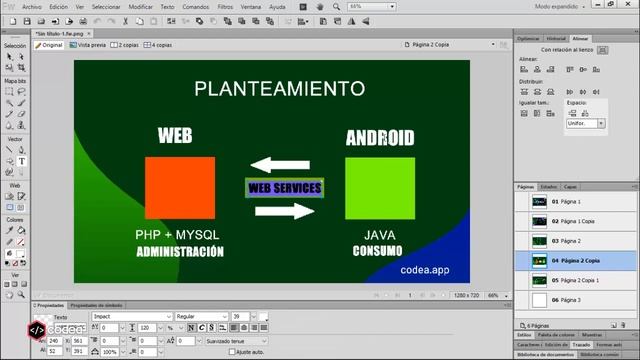Enable the Ajuste auto. checkbox
Image resolution: width=640 pixels, height=360 pixels.
pos(232,351)
